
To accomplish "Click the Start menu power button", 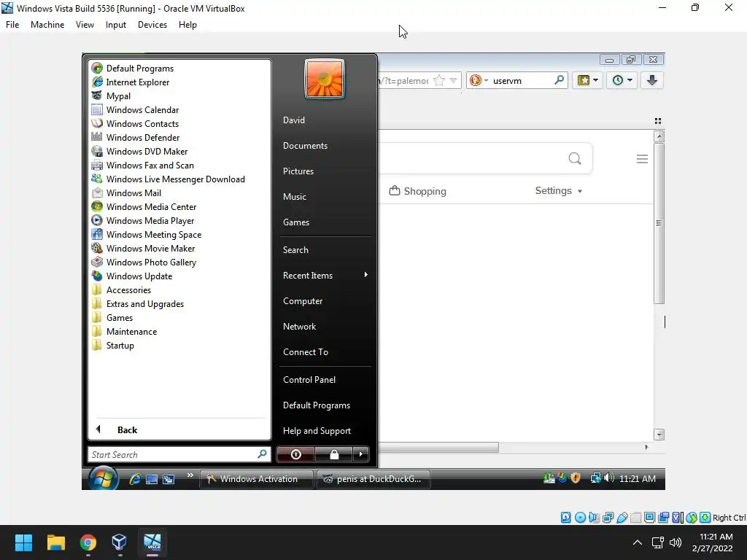I will click(x=295, y=454).
